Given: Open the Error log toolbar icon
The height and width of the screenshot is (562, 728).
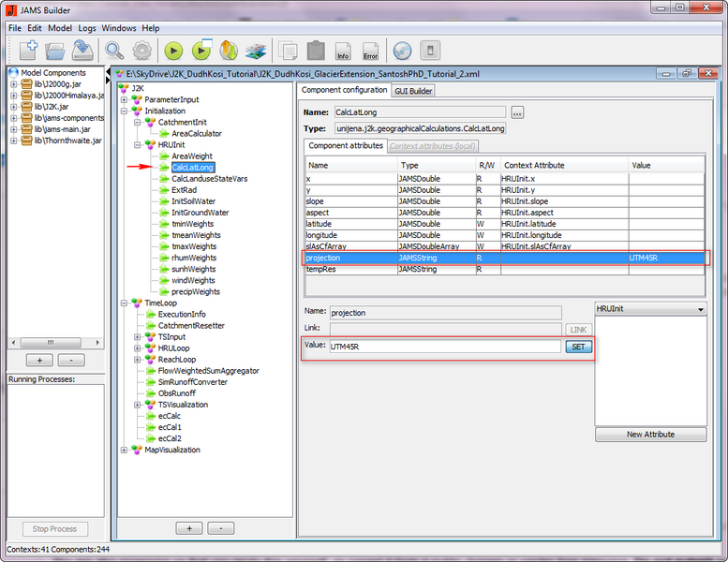Looking at the screenshot, I should click(370, 51).
